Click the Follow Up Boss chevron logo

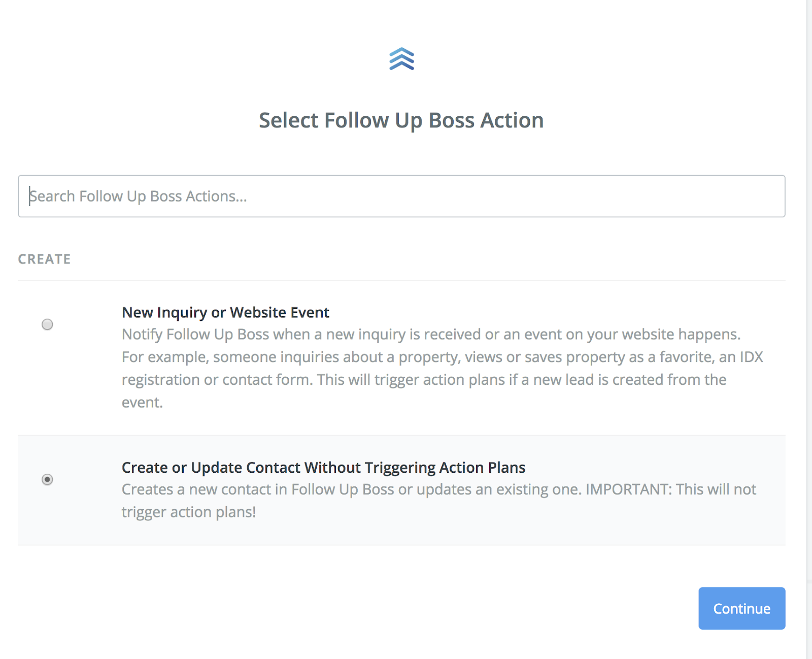401,59
